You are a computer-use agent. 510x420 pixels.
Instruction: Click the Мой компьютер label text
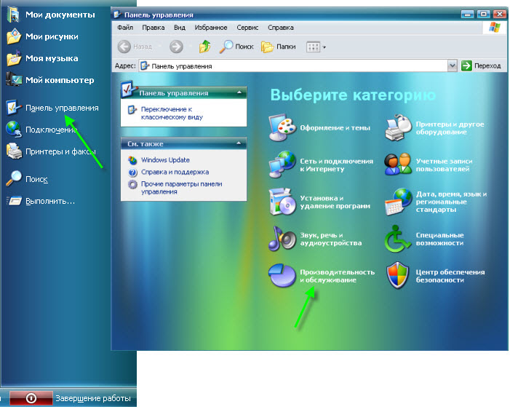coord(60,80)
